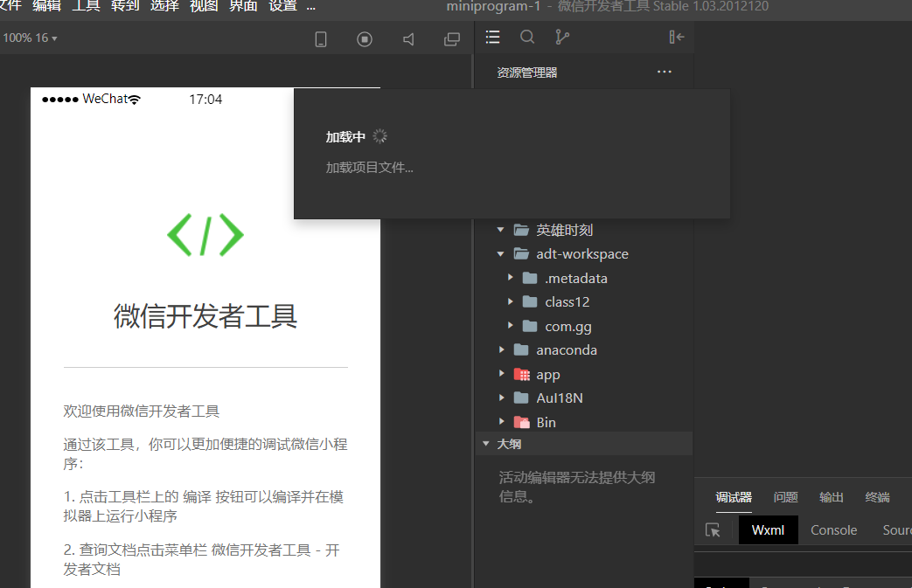912x588 pixels.
Task: Click the 加载项目文件... loading message
Action: point(369,168)
